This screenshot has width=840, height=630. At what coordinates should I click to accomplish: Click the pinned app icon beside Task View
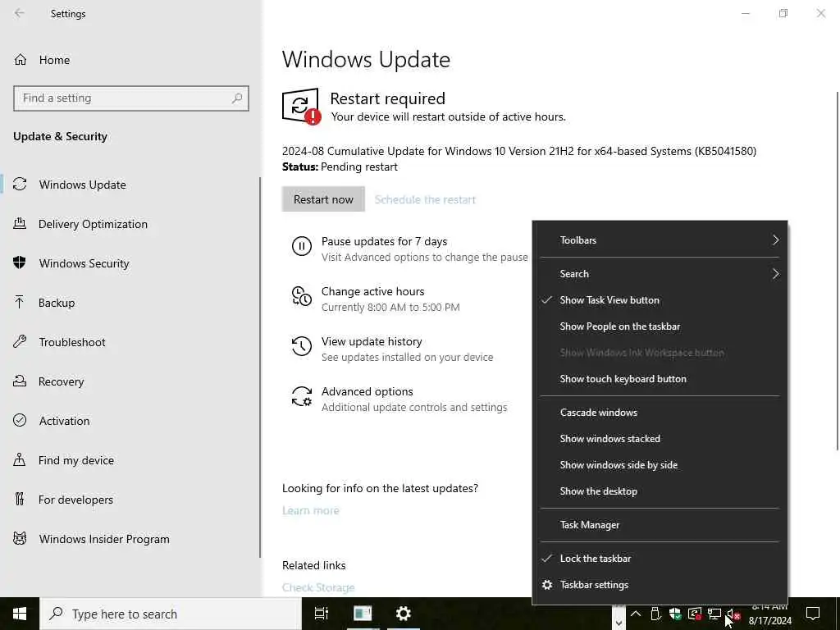[363, 614]
